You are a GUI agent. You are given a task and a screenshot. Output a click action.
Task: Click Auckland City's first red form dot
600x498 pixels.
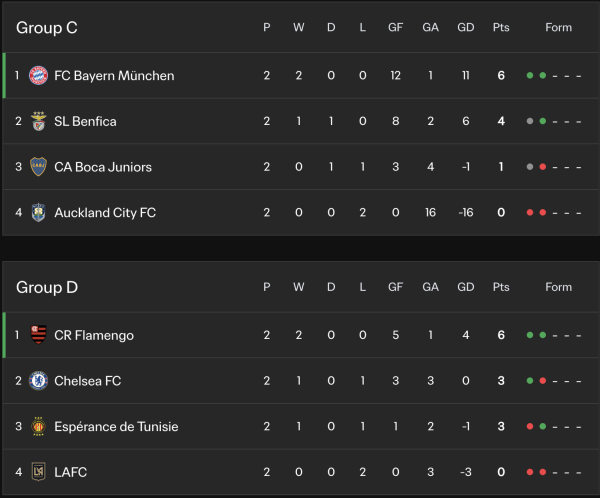530,212
